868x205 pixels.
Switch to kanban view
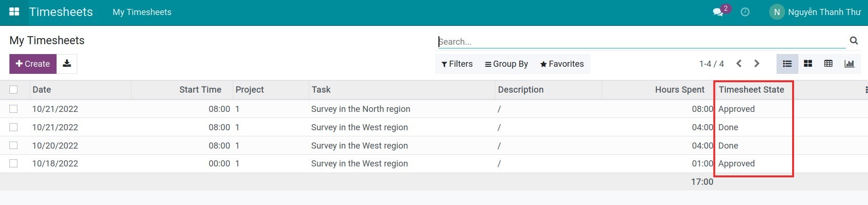pos(808,64)
